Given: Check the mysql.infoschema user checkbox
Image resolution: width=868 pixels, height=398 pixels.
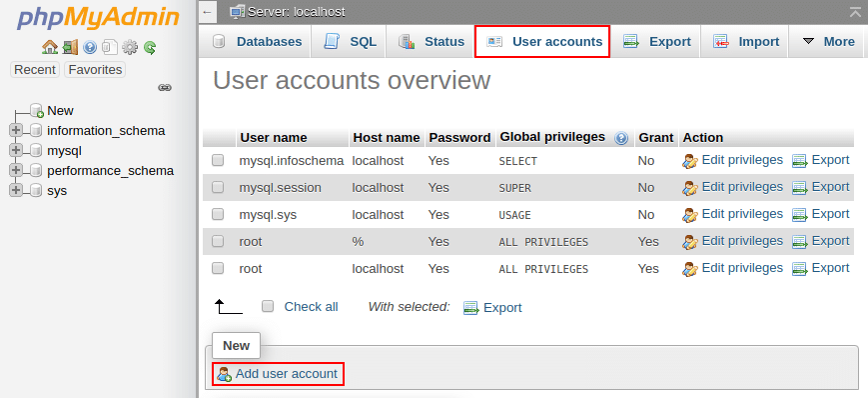Looking at the screenshot, I should (x=218, y=160).
